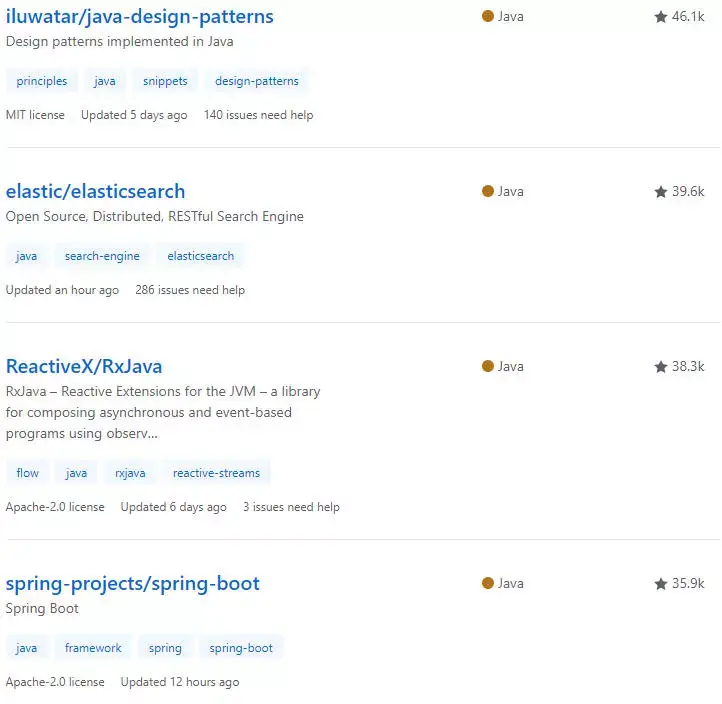
Task: Click the Java language label for elasticsearch
Action: 511,192
